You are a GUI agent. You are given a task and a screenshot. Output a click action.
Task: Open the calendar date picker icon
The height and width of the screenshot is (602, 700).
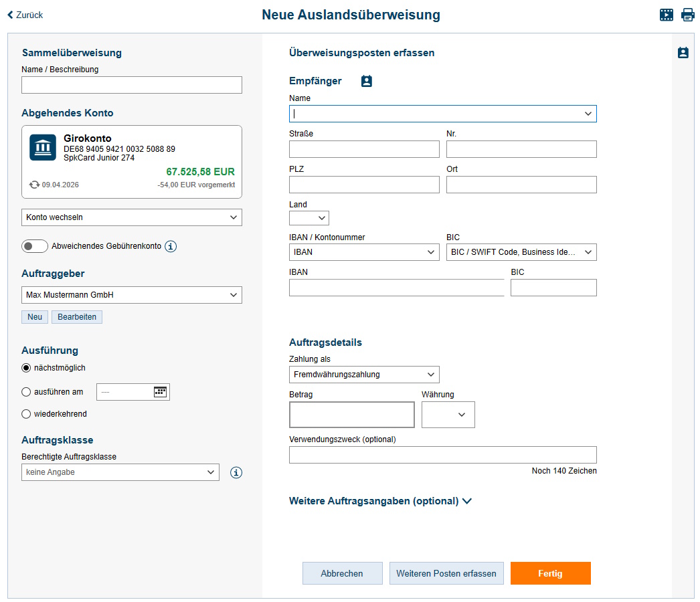160,392
